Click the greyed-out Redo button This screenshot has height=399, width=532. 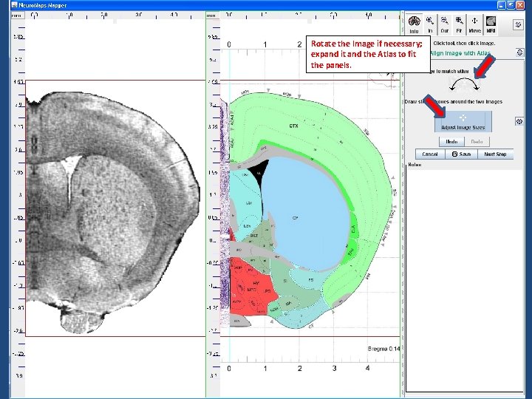[477, 141]
